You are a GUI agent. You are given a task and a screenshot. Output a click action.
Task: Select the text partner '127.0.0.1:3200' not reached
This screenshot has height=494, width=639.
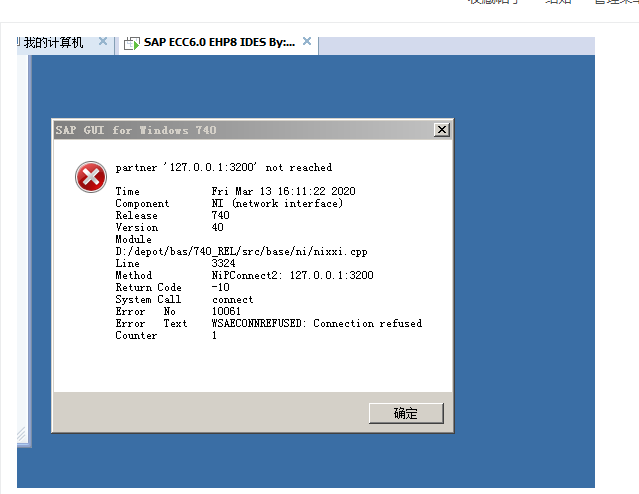tap(224, 168)
